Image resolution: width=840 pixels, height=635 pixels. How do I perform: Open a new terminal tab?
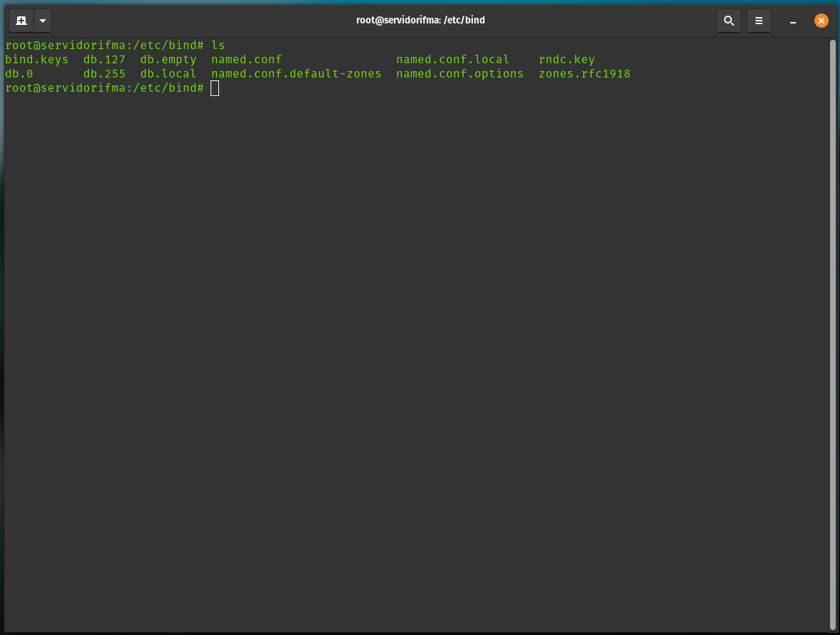coord(21,21)
